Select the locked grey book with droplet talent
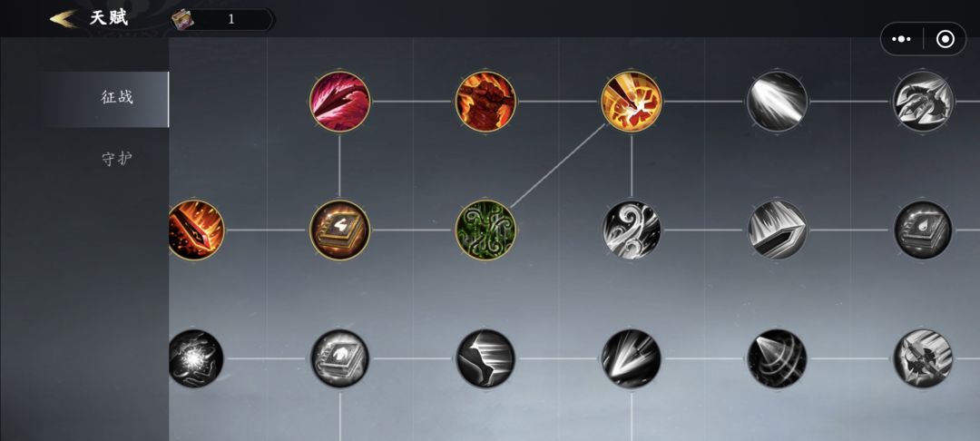The height and width of the screenshot is (441, 980). 923,230
